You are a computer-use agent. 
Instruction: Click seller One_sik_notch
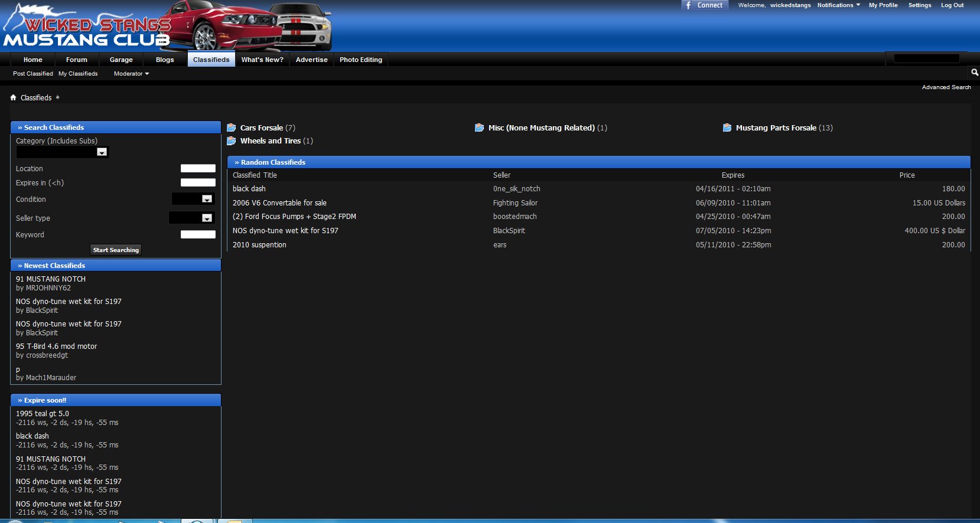click(517, 189)
